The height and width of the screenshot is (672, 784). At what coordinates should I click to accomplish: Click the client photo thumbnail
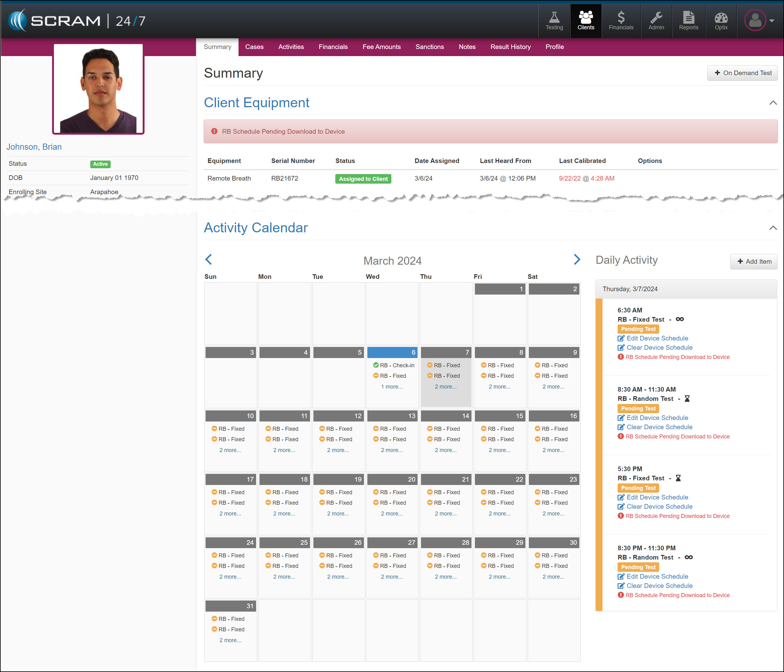[98, 89]
